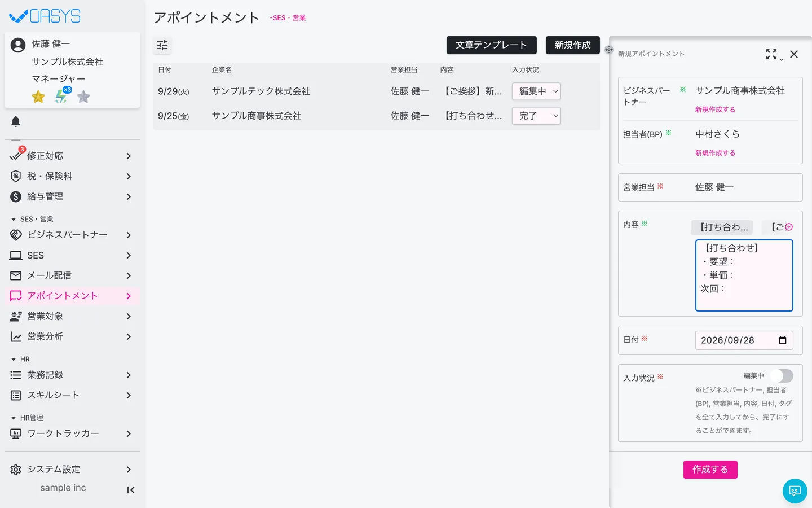Select the 【打ち合わ... template chip
812x508 pixels.
[722, 227]
